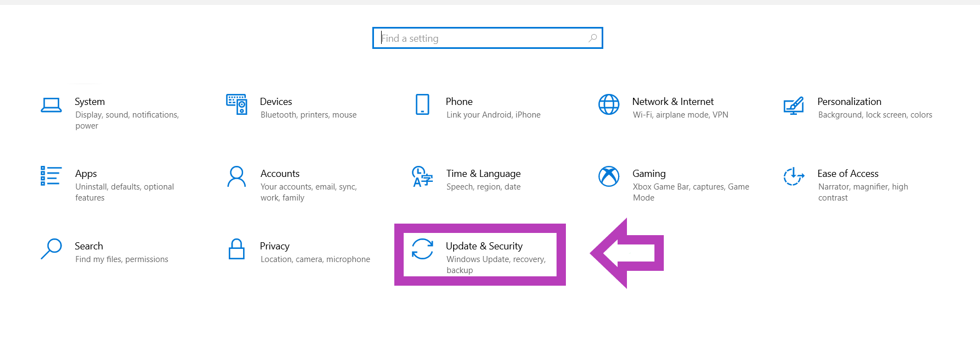Image resolution: width=980 pixels, height=356 pixels.
Task: Open the System settings title
Action: pyautogui.click(x=90, y=102)
